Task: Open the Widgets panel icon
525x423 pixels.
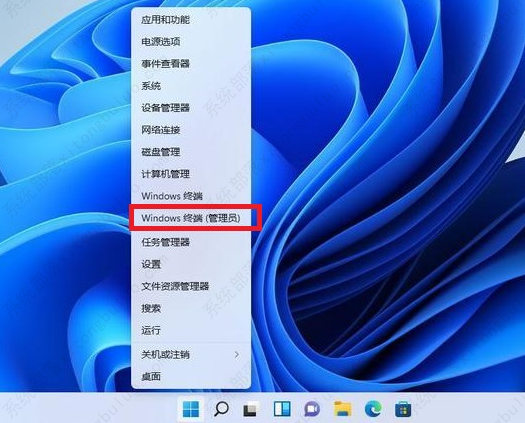Action: point(282,409)
